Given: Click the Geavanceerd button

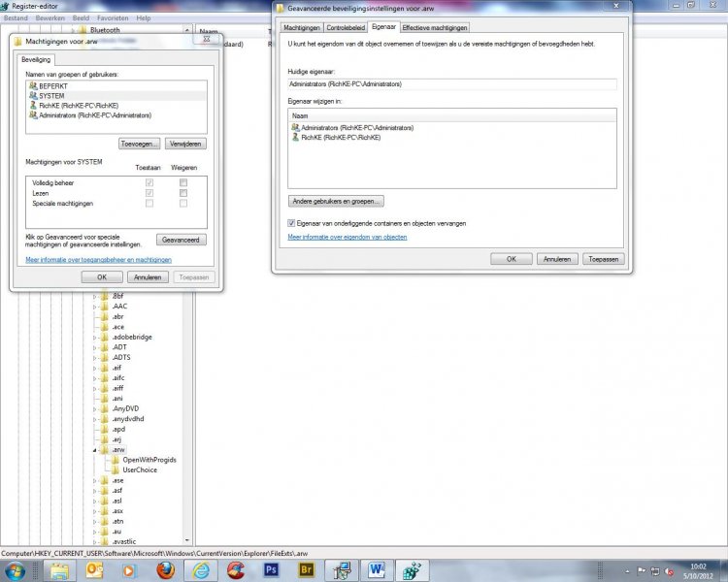Looking at the screenshot, I should point(181,239).
